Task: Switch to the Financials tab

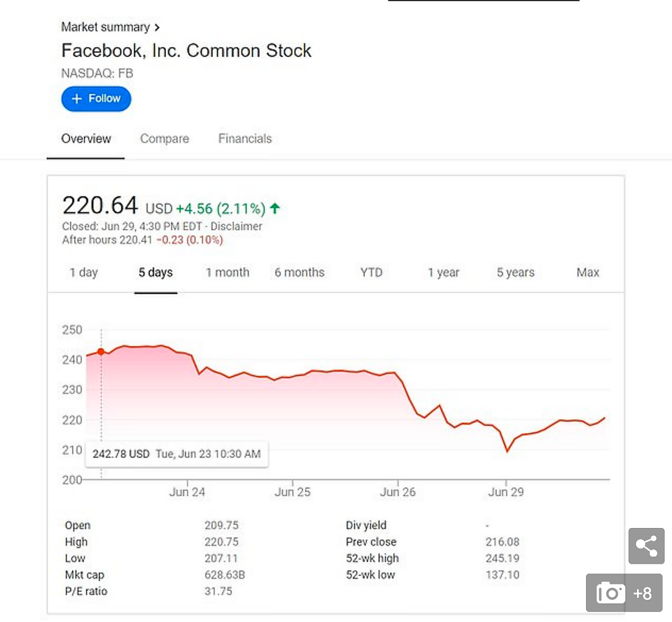Action: (x=245, y=139)
